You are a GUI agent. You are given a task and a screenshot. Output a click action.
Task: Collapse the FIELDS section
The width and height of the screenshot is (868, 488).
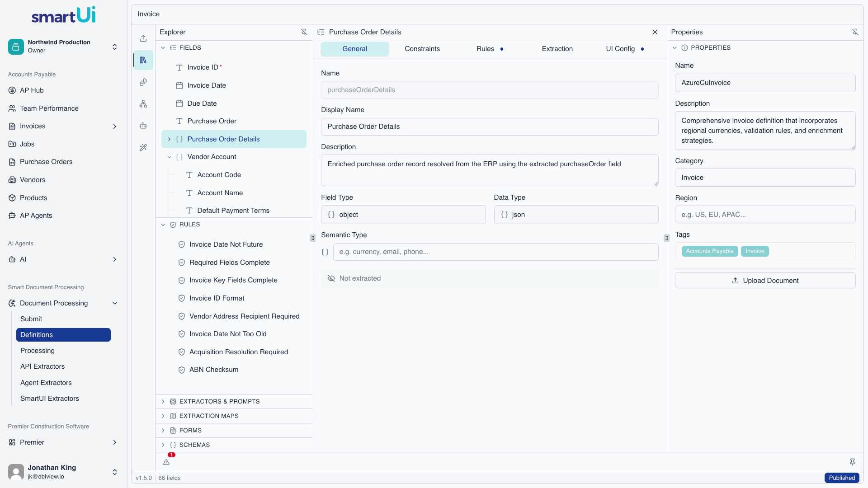click(163, 48)
